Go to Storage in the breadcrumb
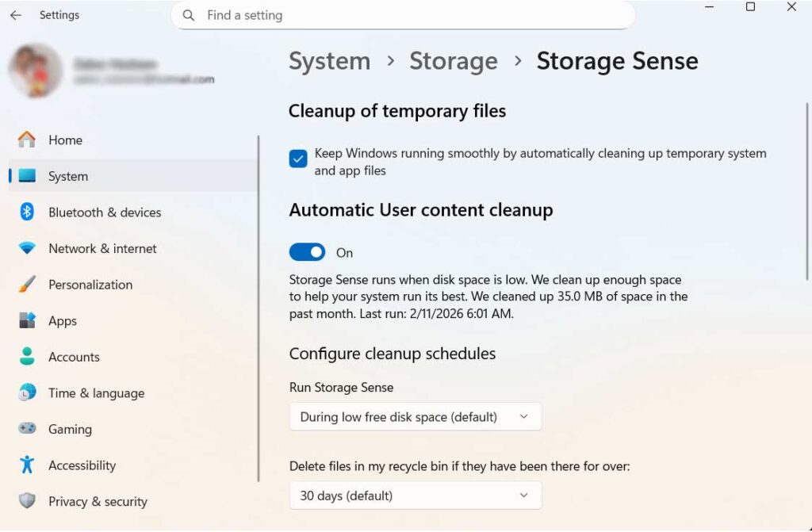 pyautogui.click(x=453, y=61)
